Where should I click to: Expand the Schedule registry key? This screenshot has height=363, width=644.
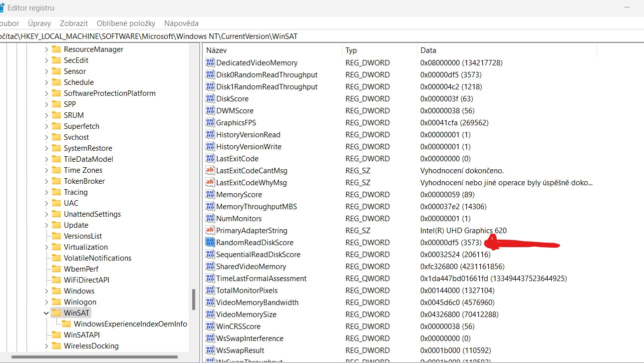coord(46,82)
